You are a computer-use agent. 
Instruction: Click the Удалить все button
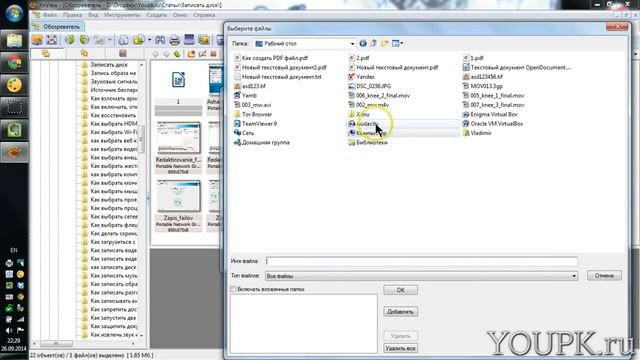[x=400, y=348]
